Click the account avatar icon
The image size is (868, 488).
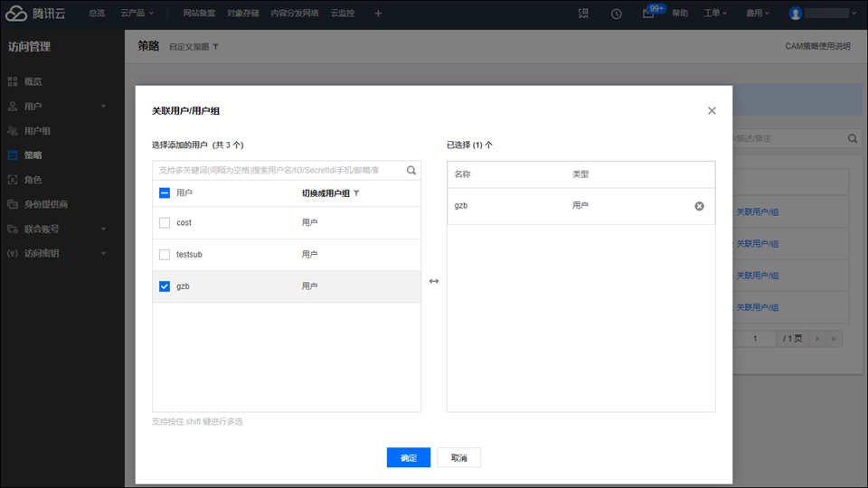[x=796, y=14]
